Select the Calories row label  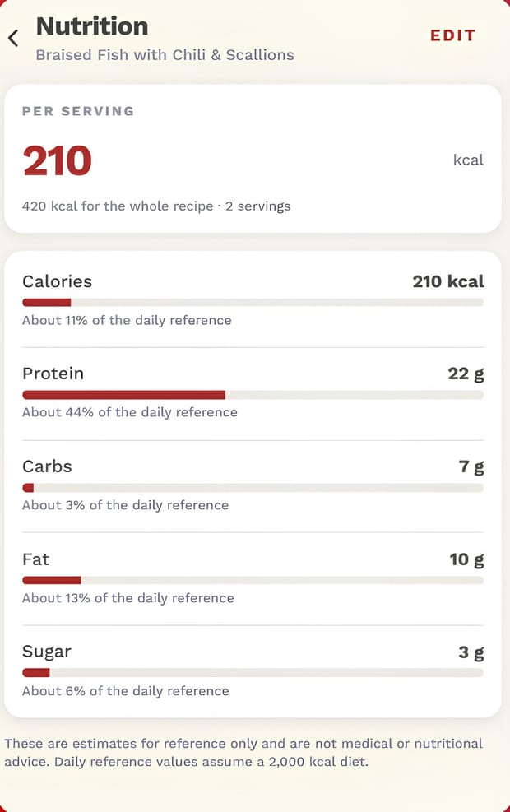click(x=57, y=281)
